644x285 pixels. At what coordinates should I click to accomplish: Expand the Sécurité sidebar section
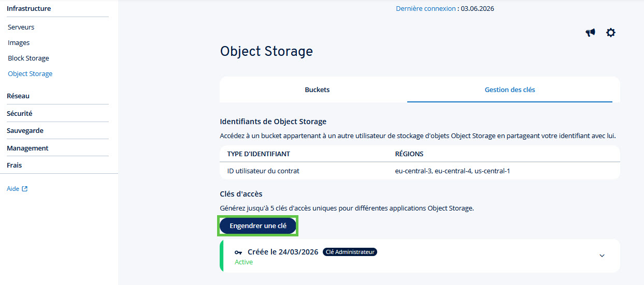click(x=20, y=113)
